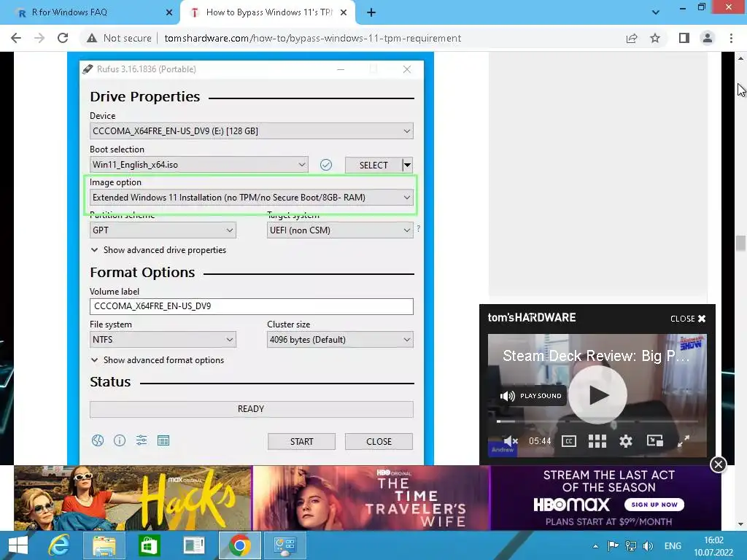Open the Rufus Device dropdown
Image resolution: width=747 pixels, height=560 pixels.
[252, 131]
